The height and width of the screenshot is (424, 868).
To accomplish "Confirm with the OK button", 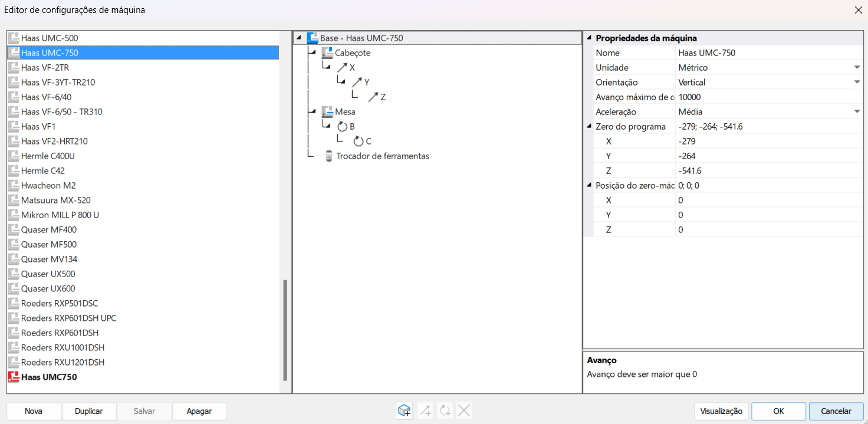I will (x=779, y=411).
